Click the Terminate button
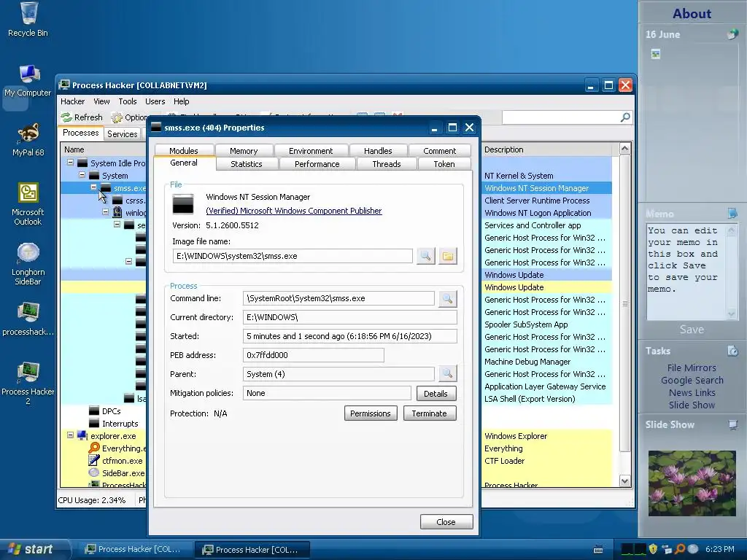Screen dimensions: 747x560 429,413
